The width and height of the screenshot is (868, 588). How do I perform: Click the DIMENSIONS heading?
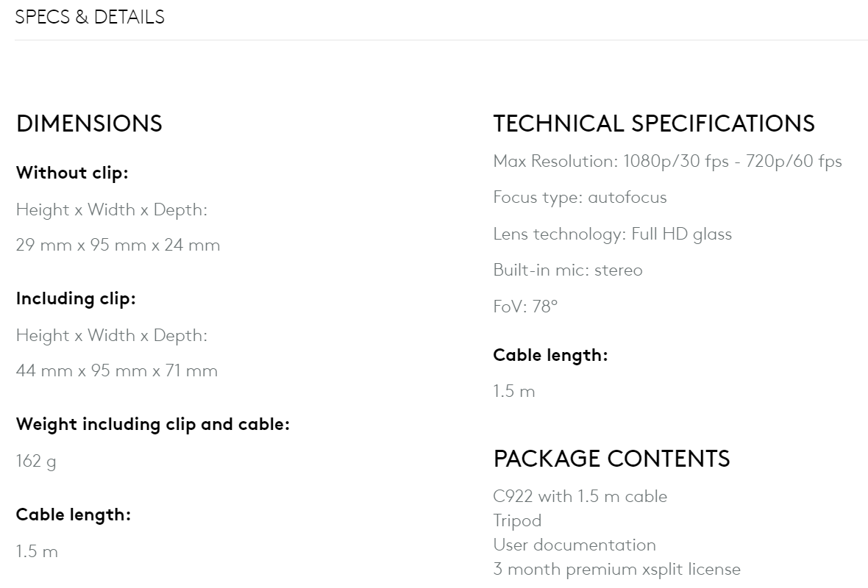tap(89, 123)
